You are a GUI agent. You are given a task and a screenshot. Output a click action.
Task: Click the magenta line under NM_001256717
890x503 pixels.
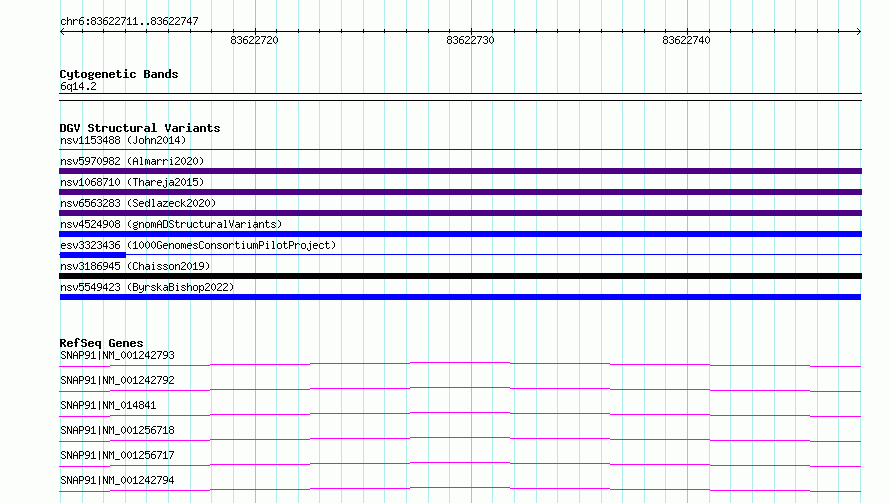pos(460,464)
